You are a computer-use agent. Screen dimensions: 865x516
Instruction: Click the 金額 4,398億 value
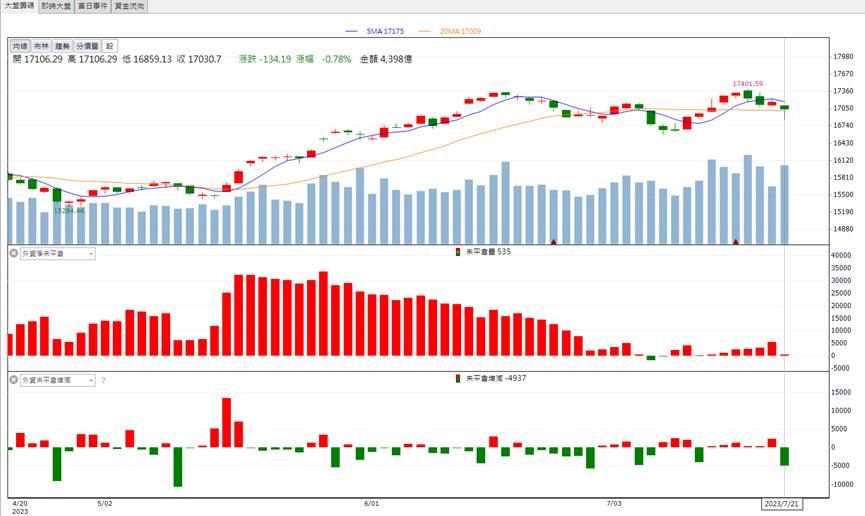(x=386, y=59)
